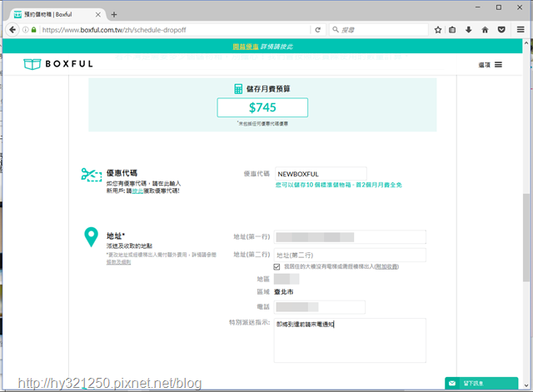
Task: Click the search magnifier icon
Action: 336,30
